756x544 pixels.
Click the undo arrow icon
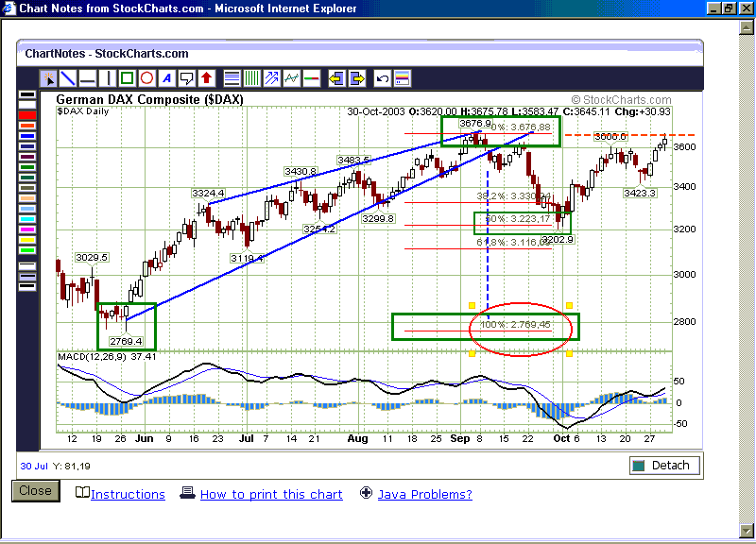coord(383,78)
